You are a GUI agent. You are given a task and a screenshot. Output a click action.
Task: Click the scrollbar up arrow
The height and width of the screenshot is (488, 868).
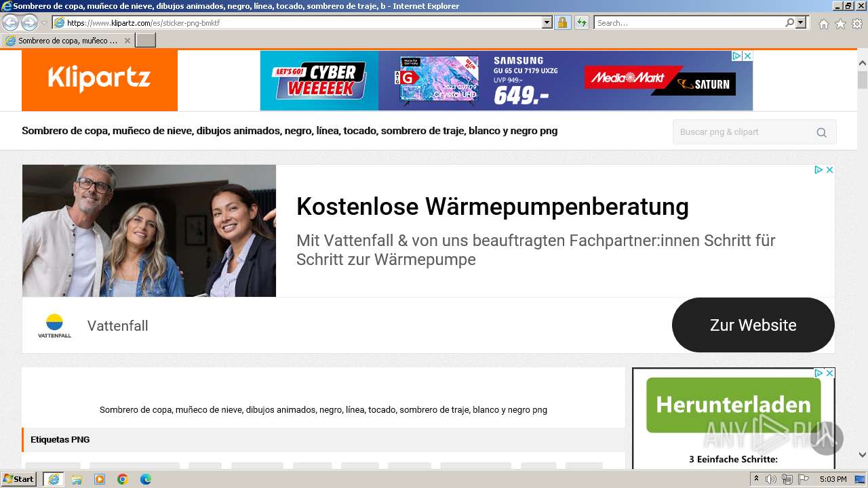tap(863, 63)
